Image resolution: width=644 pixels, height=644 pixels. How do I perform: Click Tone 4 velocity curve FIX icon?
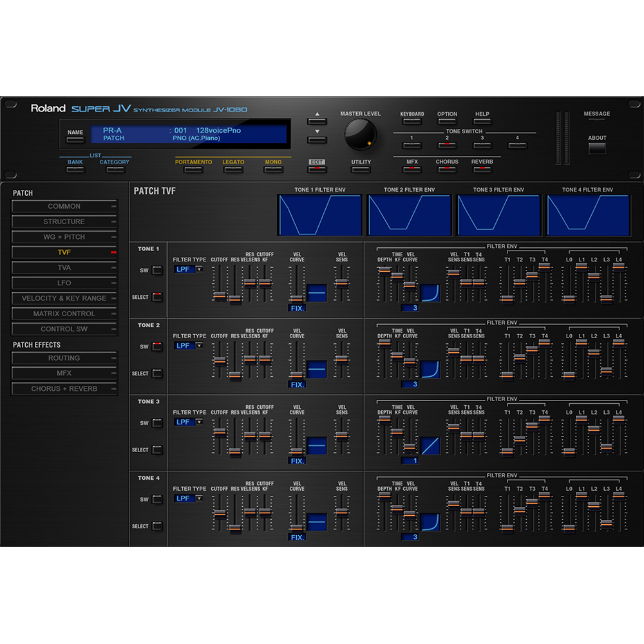click(x=317, y=522)
